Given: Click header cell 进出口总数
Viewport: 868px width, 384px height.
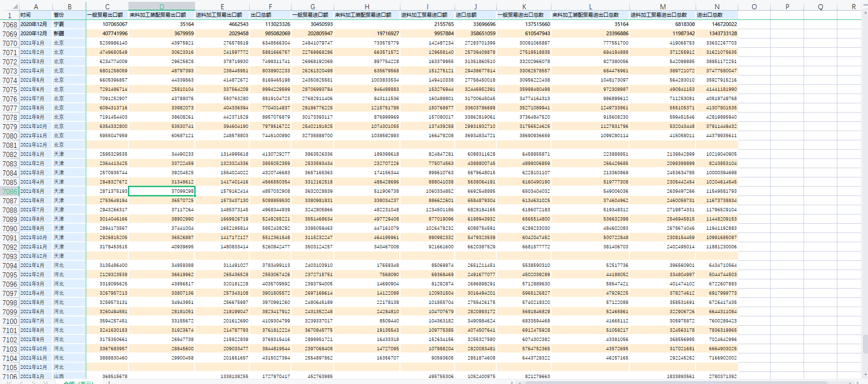Looking at the screenshot, I should click(x=716, y=15).
